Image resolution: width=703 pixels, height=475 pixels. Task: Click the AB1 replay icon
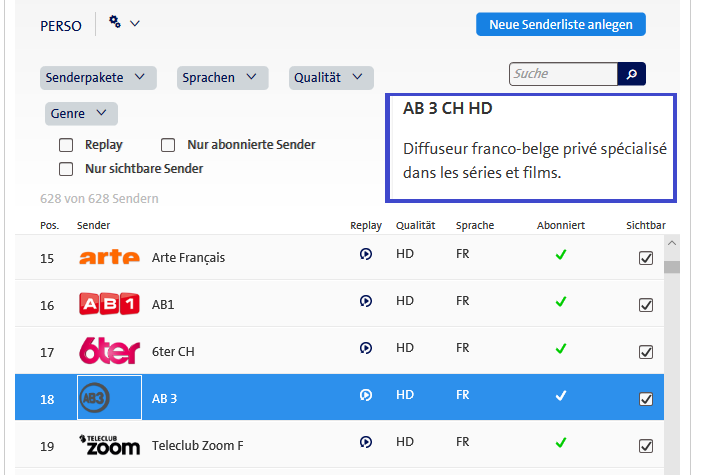tap(366, 302)
